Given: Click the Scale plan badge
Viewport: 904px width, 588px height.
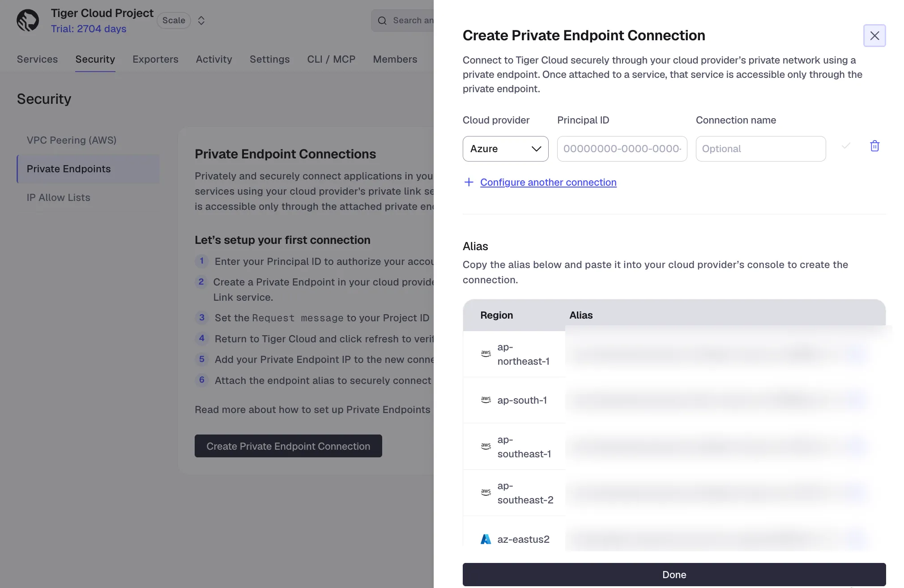Looking at the screenshot, I should click(x=174, y=21).
